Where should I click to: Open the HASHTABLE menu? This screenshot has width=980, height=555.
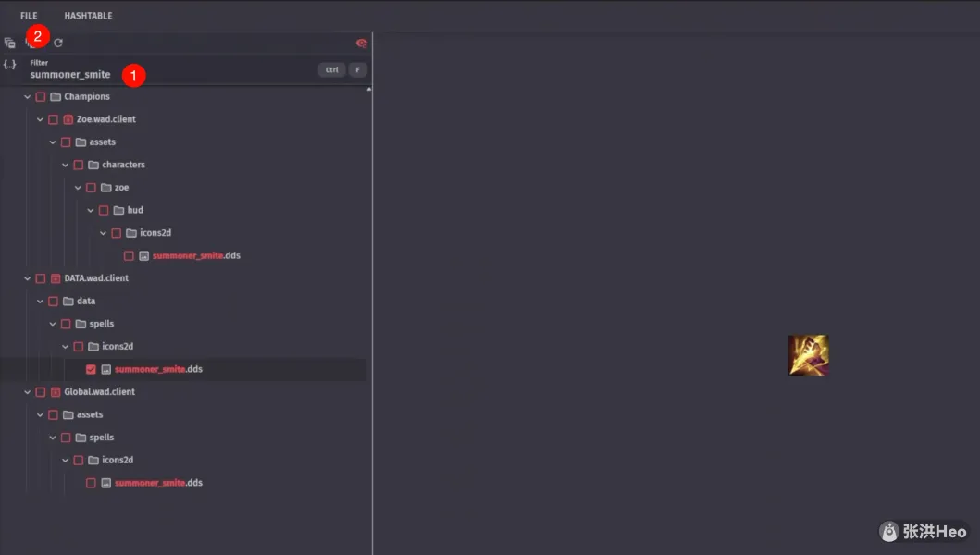[88, 16]
